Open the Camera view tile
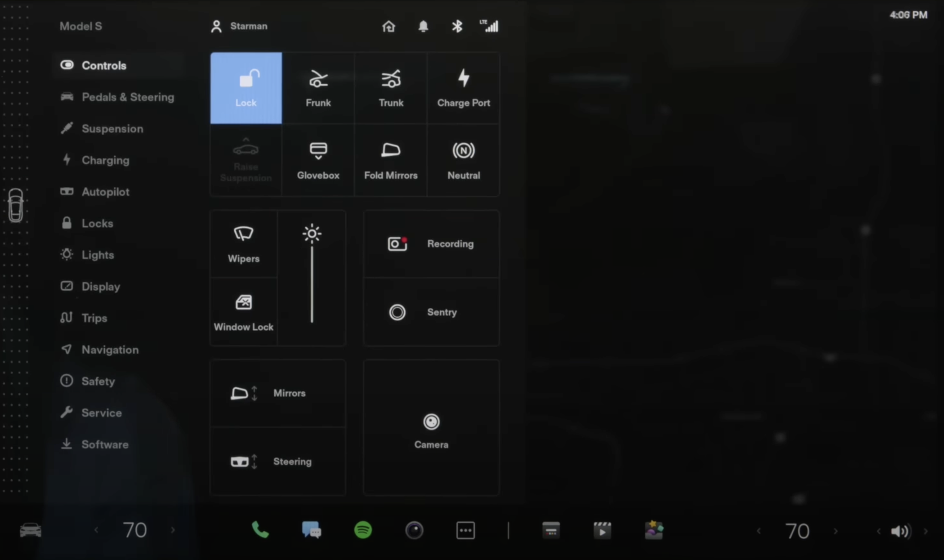This screenshot has height=560, width=944. [431, 428]
